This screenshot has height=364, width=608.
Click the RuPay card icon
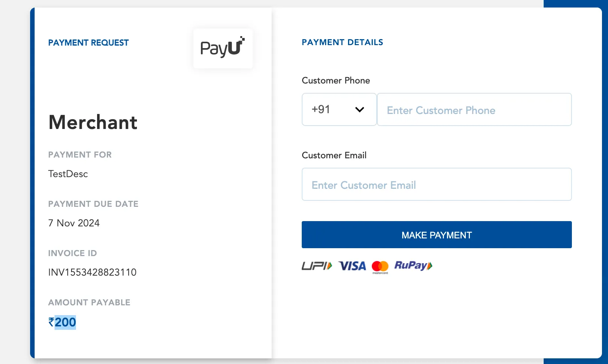click(x=413, y=265)
